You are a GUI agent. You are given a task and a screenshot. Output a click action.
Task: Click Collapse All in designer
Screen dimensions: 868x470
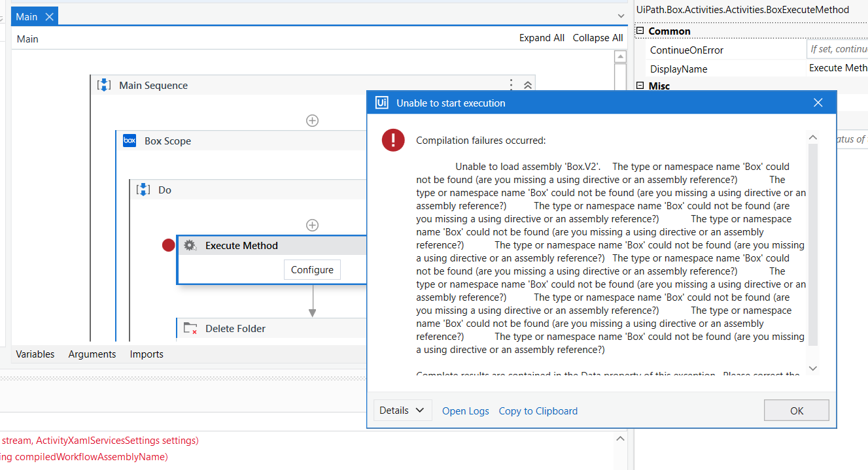598,38
